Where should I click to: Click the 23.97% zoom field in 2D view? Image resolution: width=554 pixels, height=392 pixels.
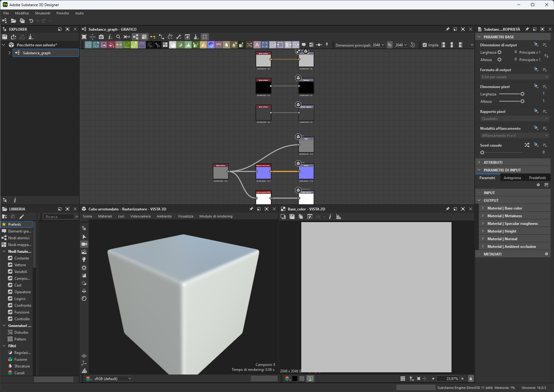click(x=448, y=379)
